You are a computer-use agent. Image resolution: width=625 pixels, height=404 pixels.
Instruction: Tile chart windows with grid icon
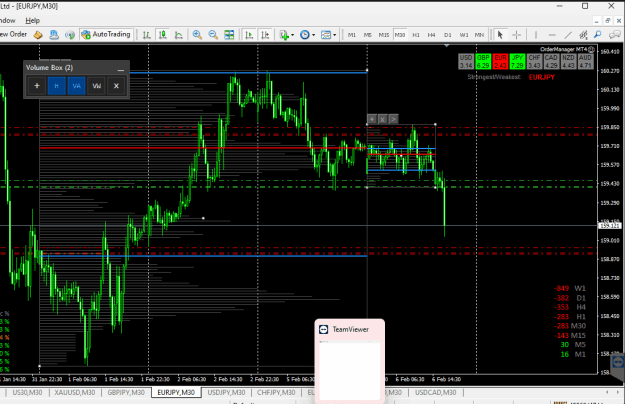click(229, 35)
